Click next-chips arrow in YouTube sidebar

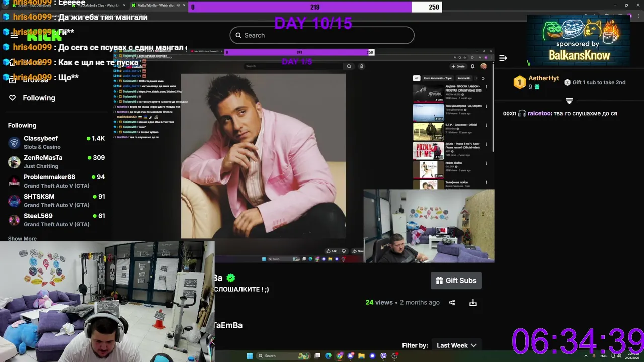[483, 78]
